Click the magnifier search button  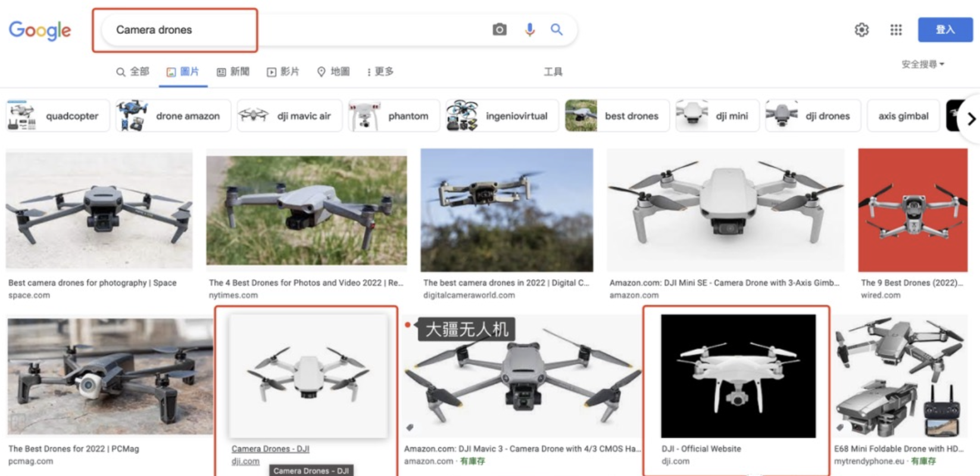[556, 29]
